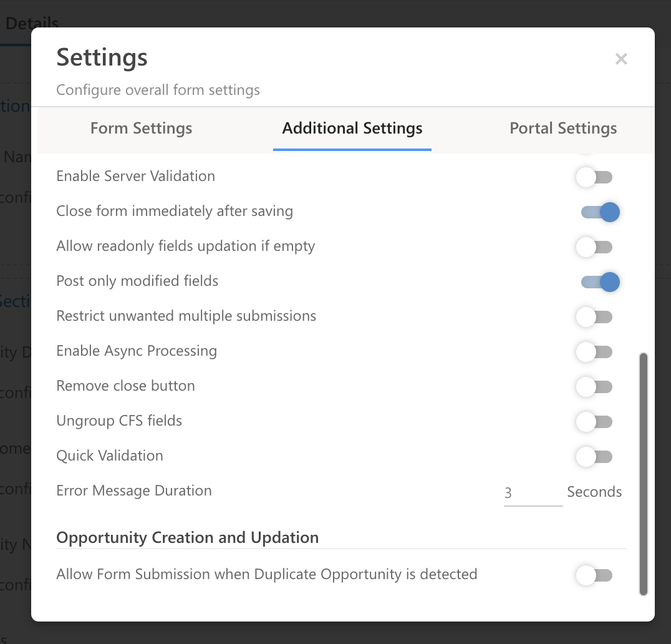Click the settings list vertical scrollbar
This screenshot has width=671, height=644.
click(644, 474)
